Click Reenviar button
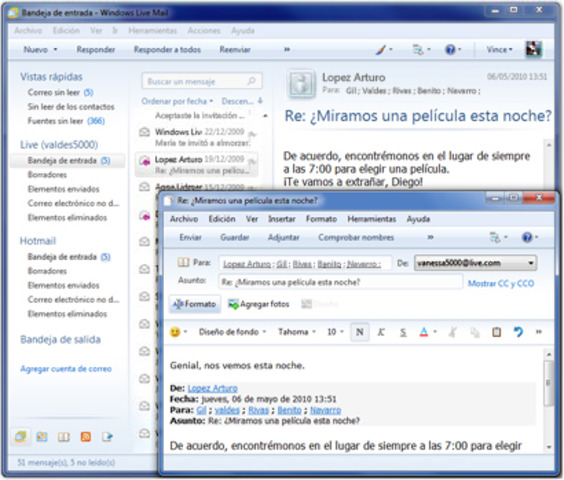The image size is (564, 480). click(x=235, y=49)
